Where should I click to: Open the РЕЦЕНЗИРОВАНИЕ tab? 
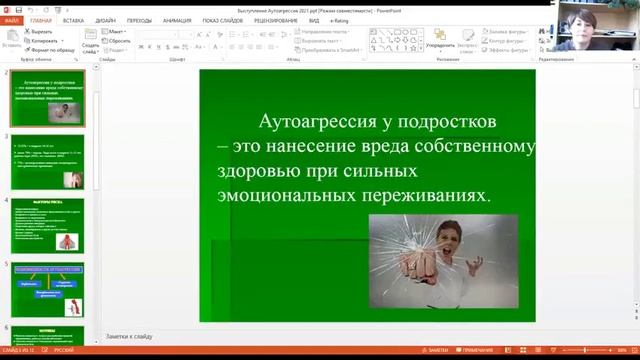tap(276, 20)
